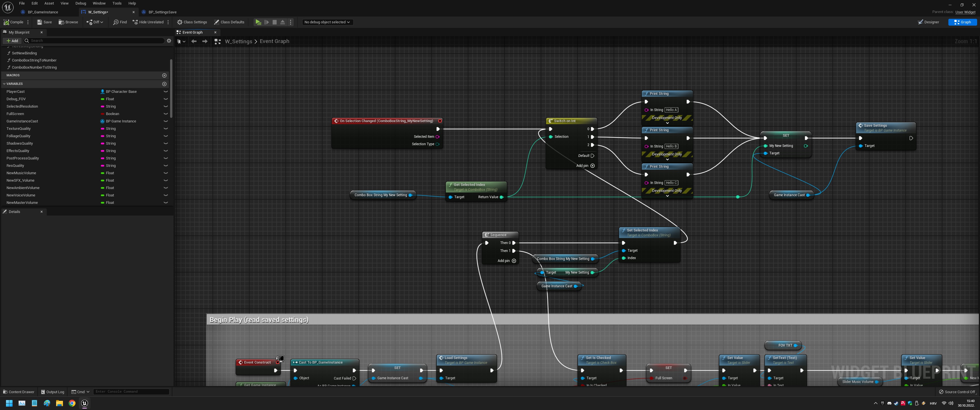
Task: Click the Save blueprint icon
Action: pos(39,22)
